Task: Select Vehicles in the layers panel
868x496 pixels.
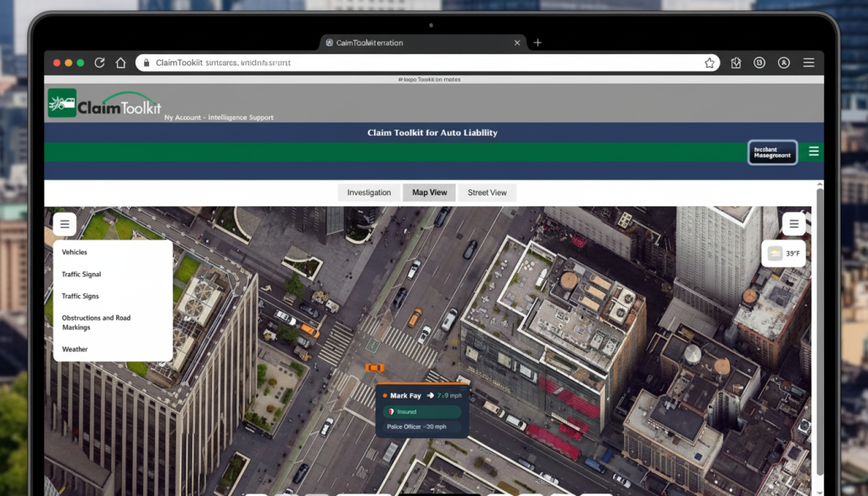Action: pos(75,253)
